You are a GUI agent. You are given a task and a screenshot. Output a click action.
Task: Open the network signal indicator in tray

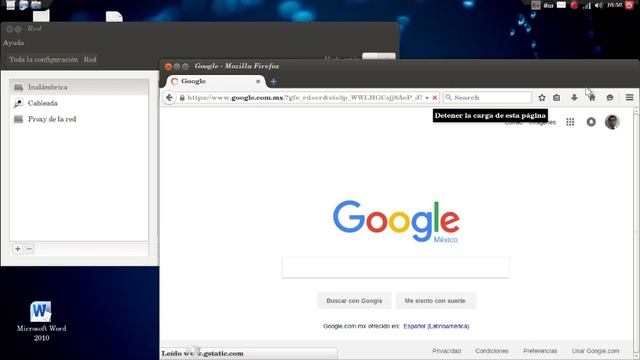pyautogui.click(x=587, y=5)
